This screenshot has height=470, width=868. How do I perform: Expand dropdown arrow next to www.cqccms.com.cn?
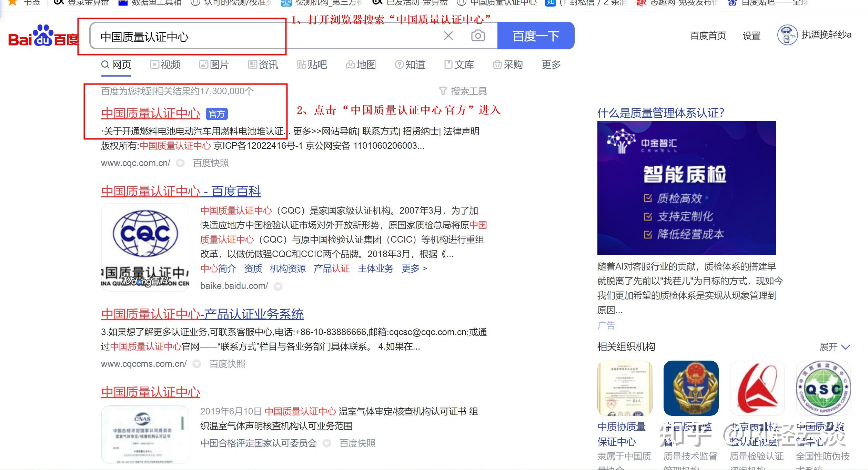click(196, 364)
